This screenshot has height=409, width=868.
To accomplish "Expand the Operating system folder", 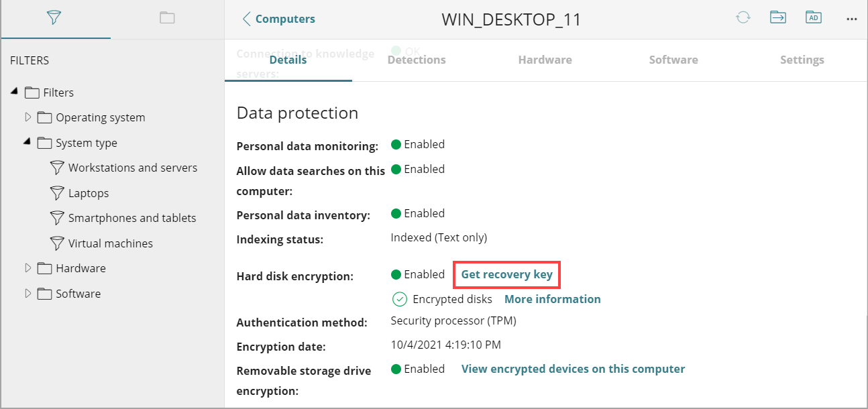I will (x=28, y=117).
